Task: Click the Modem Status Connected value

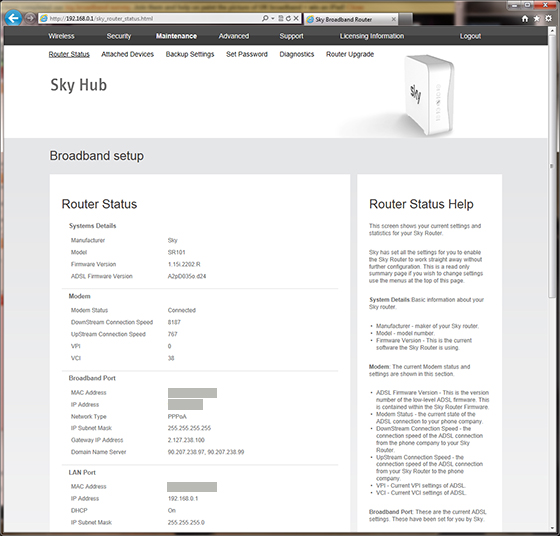Action: tap(182, 310)
